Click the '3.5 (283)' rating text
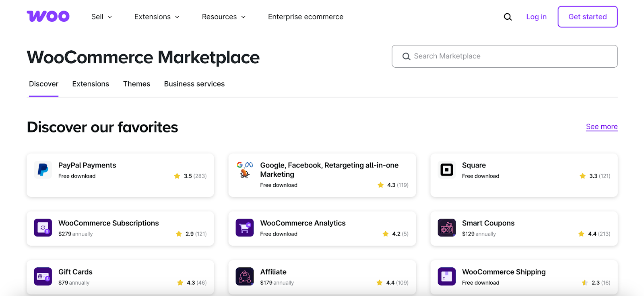The height and width of the screenshot is (296, 644). pos(195,176)
